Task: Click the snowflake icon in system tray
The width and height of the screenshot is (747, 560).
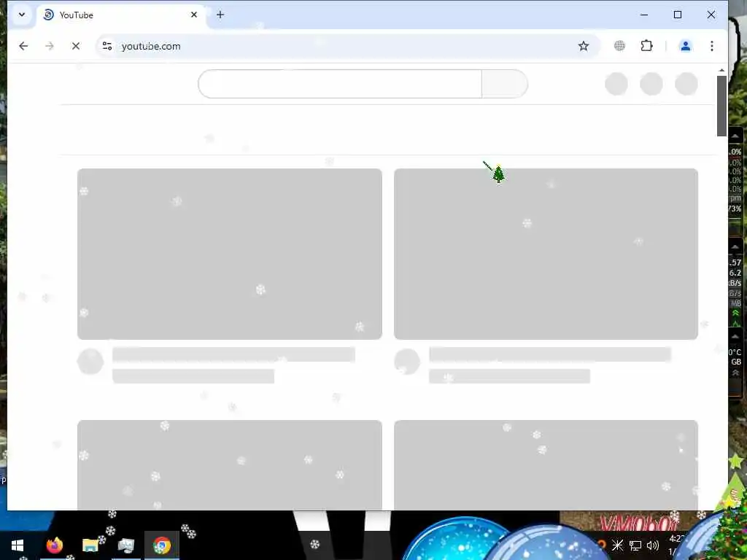Action: pos(617,545)
